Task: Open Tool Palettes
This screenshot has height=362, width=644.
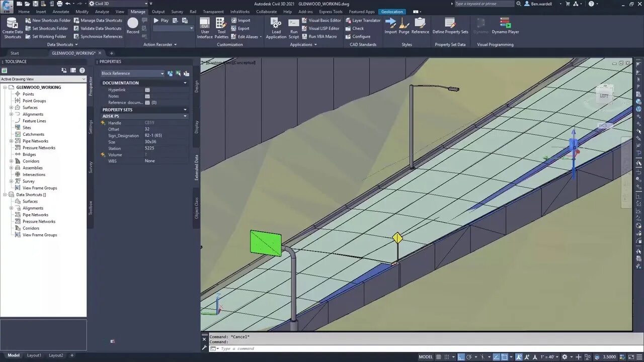Action: [x=221, y=28]
